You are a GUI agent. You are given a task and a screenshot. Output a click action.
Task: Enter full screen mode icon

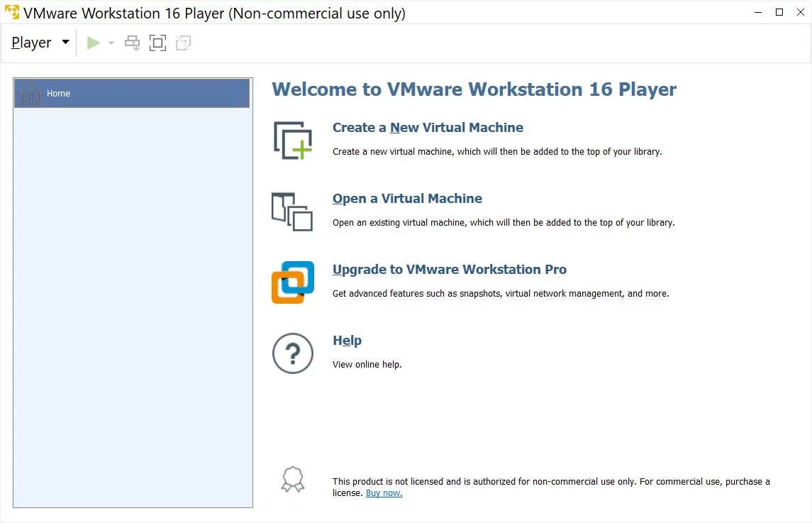tap(158, 43)
